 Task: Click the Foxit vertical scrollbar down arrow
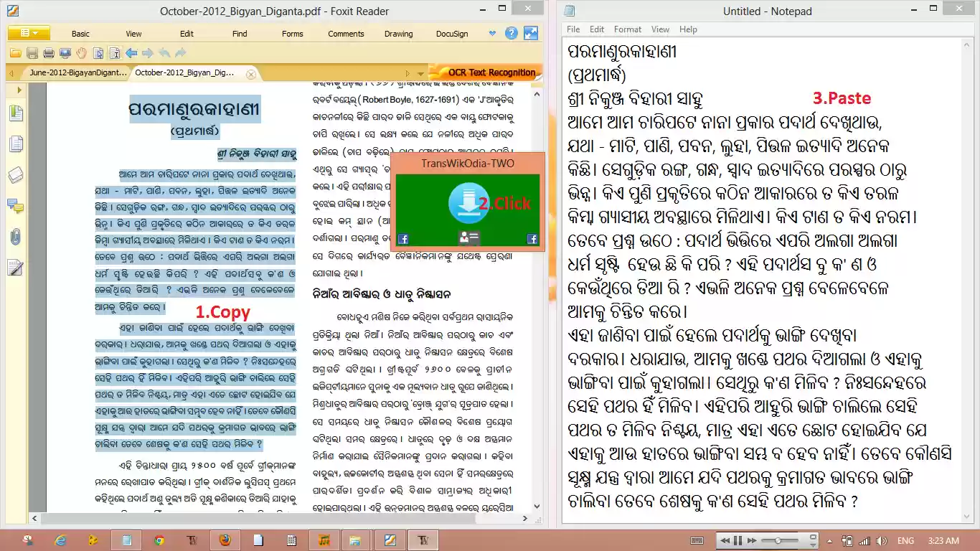click(x=537, y=507)
